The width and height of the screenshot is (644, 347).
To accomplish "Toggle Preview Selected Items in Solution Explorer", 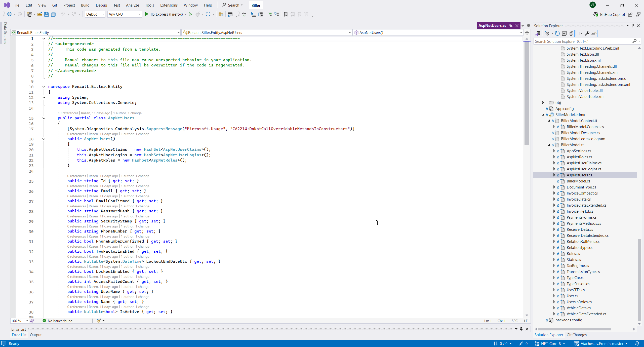I will pyautogui.click(x=594, y=33).
